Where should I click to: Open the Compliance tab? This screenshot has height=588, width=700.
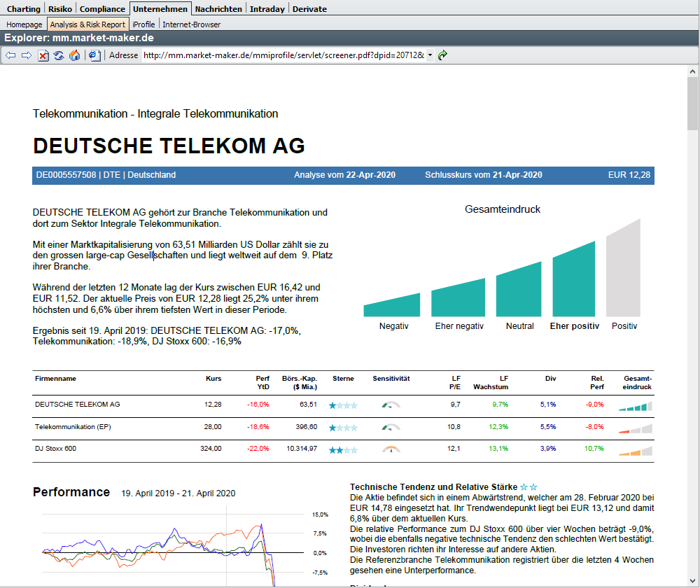(102, 9)
